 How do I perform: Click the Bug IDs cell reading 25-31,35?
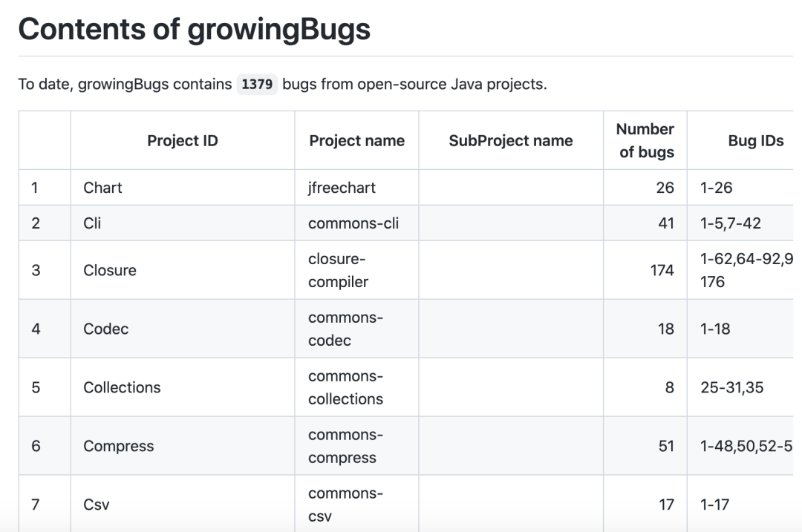[x=731, y=387]
